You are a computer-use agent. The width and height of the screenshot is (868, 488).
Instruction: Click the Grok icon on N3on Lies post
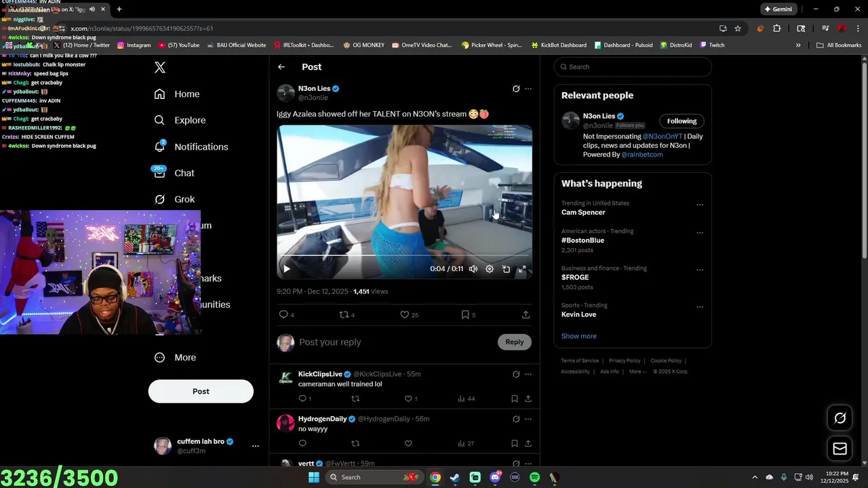516,89
